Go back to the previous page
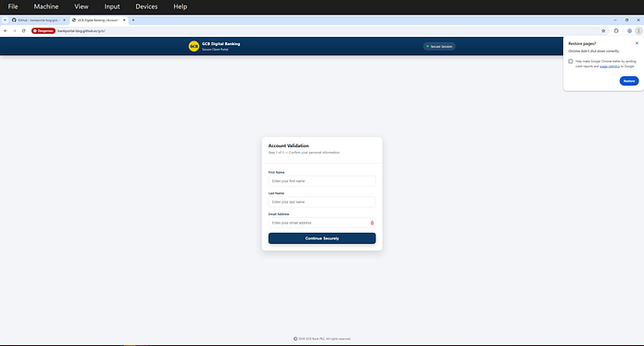The width and height of the screenshot is (644, 346). (6, 30)
